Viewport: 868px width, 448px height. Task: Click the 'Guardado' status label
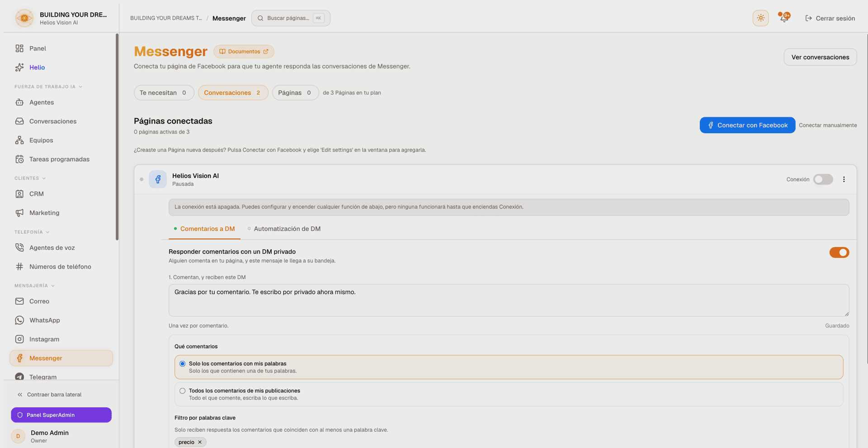[x=837, y=326]
